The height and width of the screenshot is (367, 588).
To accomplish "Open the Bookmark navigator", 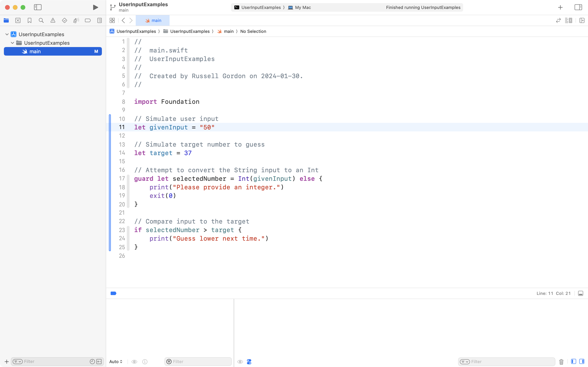I will click(x=29, y=20).
